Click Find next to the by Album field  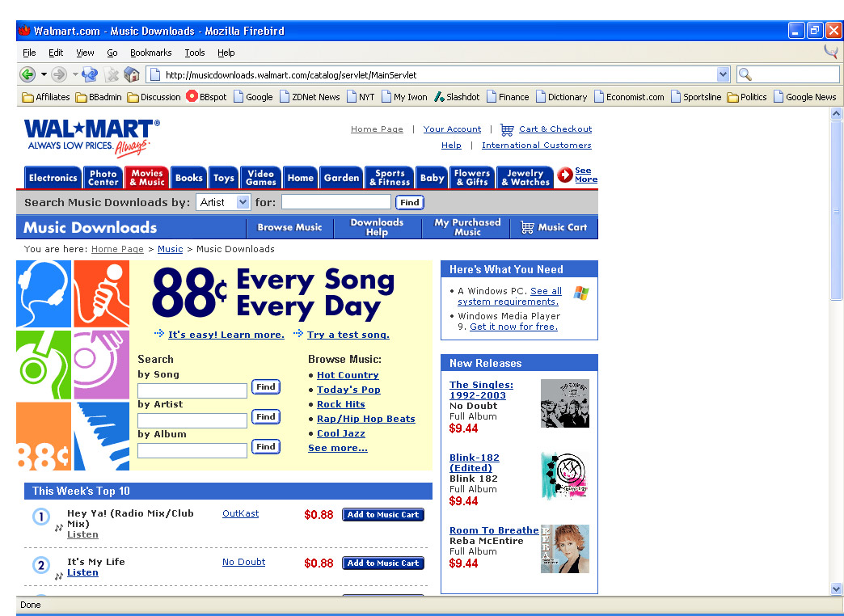point(266,447)
